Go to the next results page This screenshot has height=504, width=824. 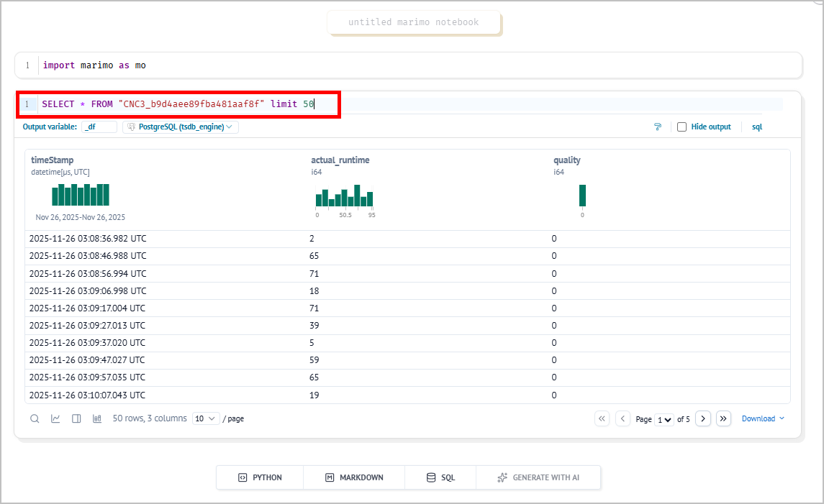(x=703, y=418)
